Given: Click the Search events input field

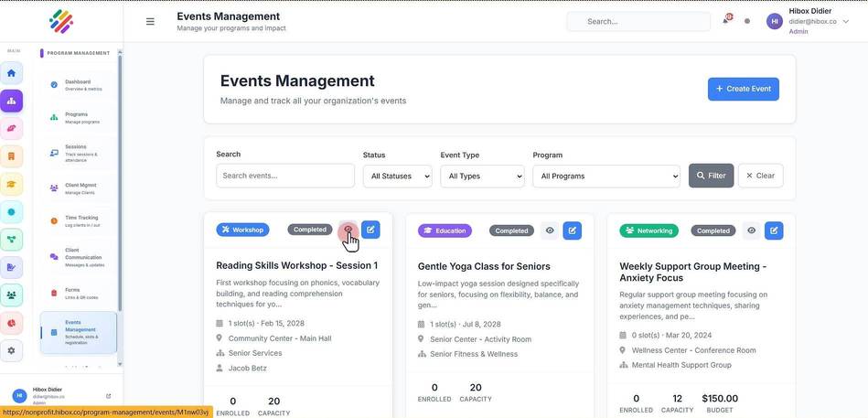Looking at the screenshot, I should click(x=285, y=176).
